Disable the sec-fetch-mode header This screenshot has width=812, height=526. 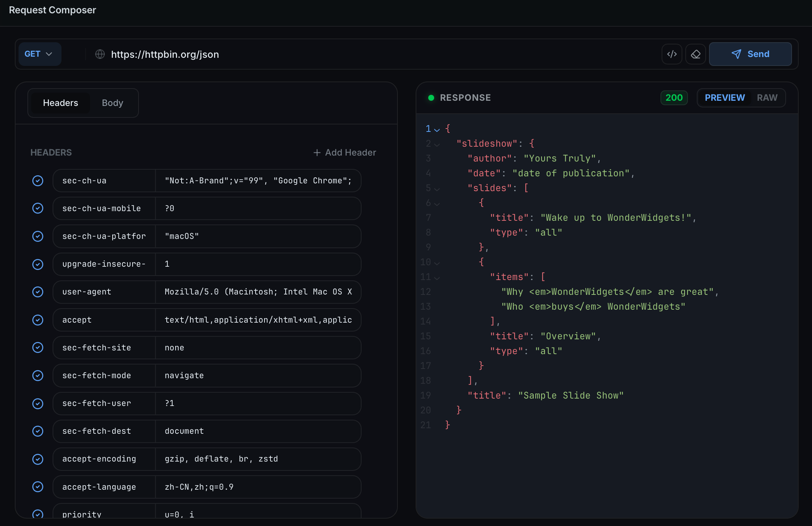point(38,376)
